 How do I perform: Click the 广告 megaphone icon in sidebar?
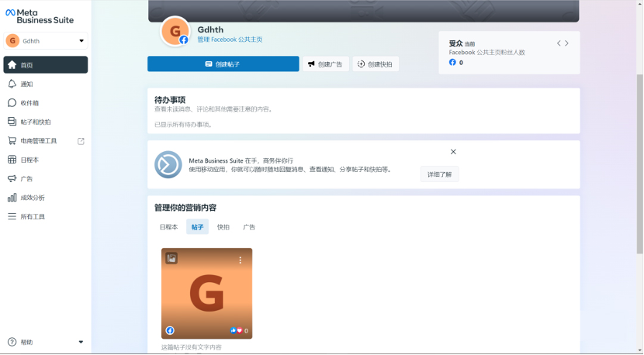(x=12, y=178)
